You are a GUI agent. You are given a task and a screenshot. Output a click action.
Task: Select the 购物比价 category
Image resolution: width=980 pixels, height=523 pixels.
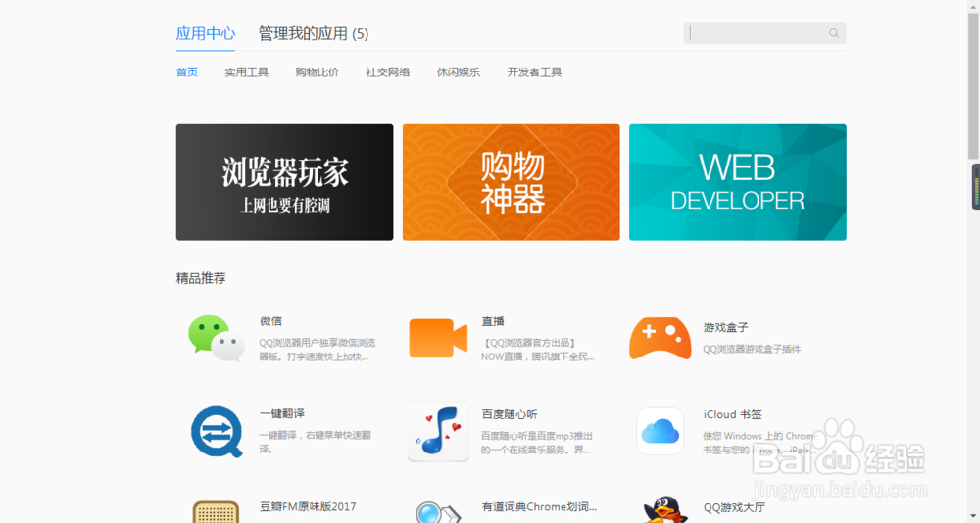317,72
